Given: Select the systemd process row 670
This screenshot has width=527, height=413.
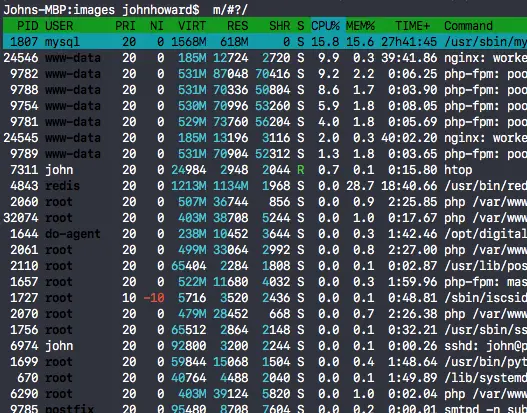Looking at the screenshot, I should pyautogui.click(x=265, y=377).
